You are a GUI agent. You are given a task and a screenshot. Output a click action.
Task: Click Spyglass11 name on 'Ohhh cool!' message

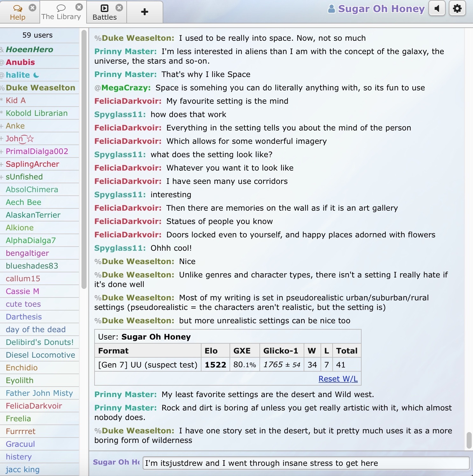click(120, 248)
